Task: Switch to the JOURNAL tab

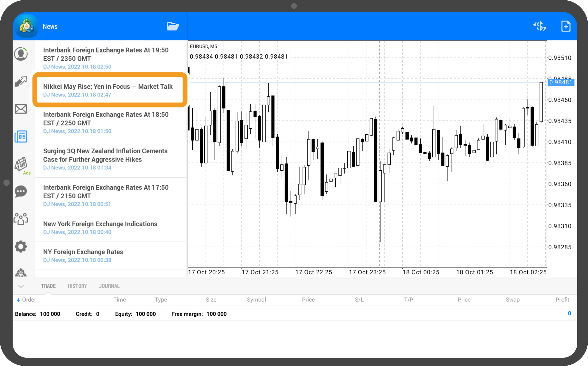Action: 109,286
